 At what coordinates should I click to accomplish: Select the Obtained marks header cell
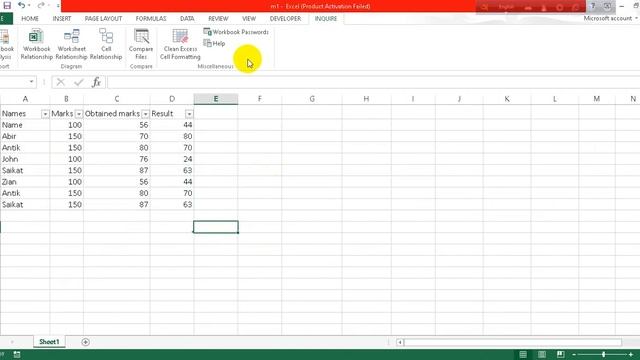[x=117, y=113]
